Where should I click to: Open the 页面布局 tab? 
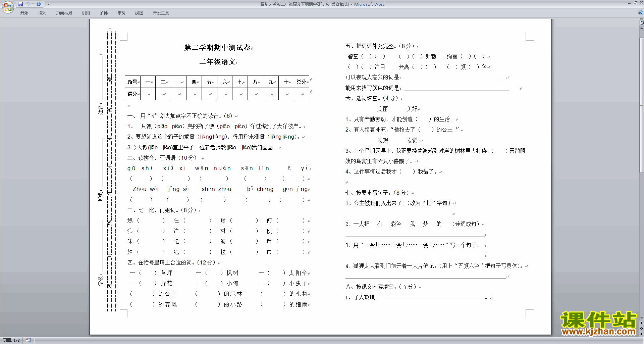point(64,13)
